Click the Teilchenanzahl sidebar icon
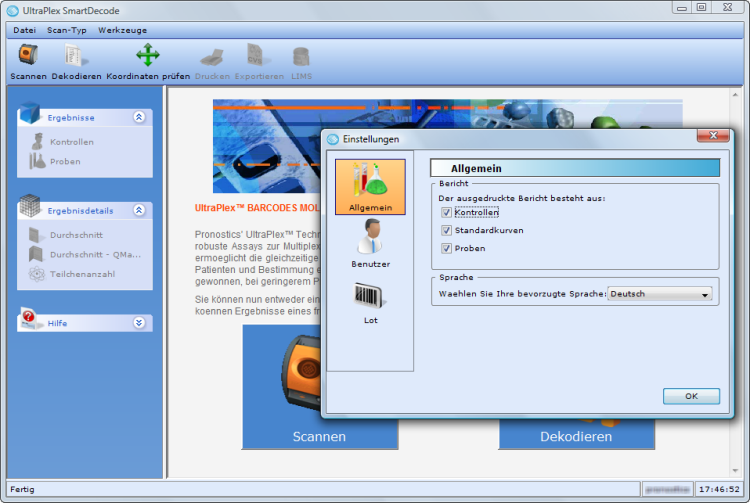This screenshot has height=503, width=750. 37,274
